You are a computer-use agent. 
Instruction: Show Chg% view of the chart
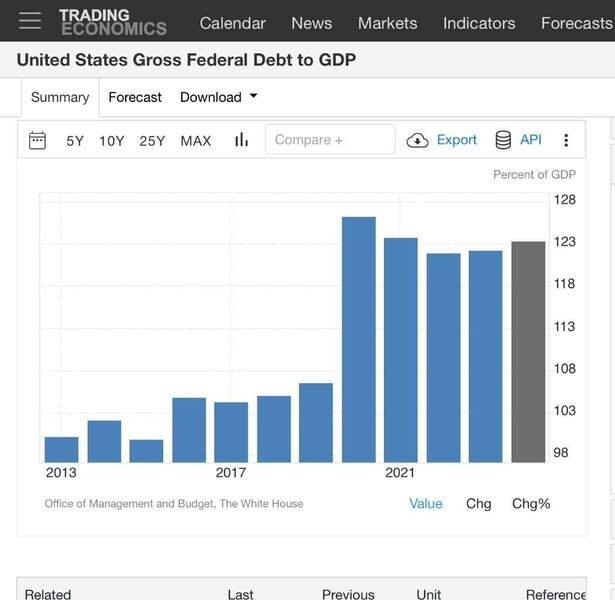tap(531, 503)
